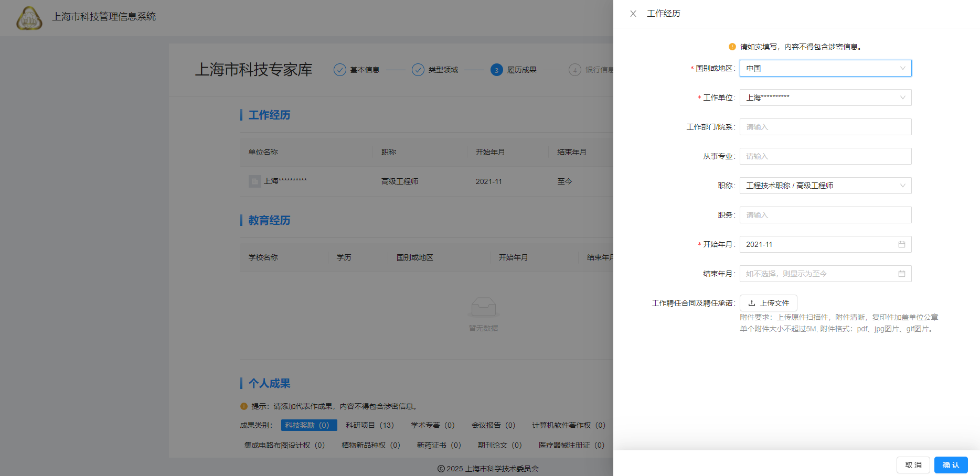Click calendar icon in 开始年月 field

point(901,244)
